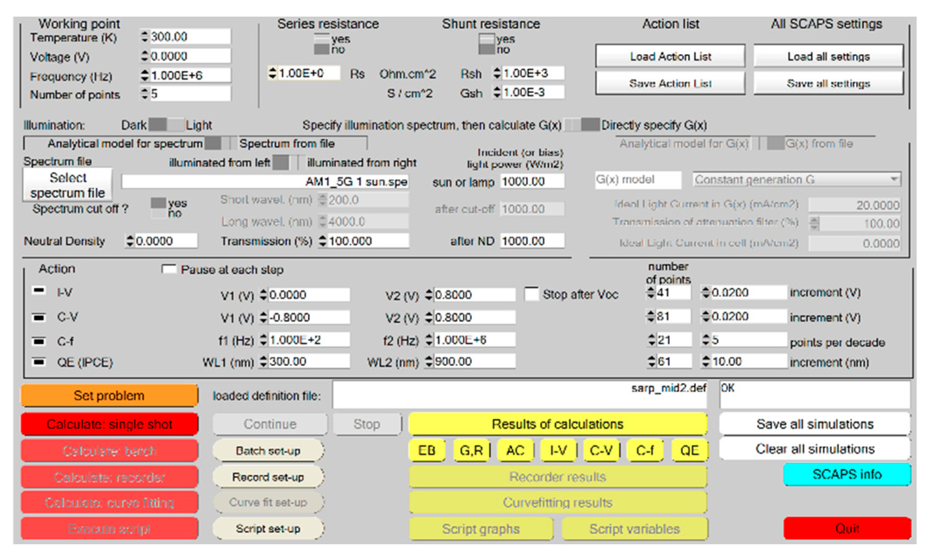Image resolution: width=925 pixels, height=560 pixels.
Task: Click the Set problem button
Action: 109,395
